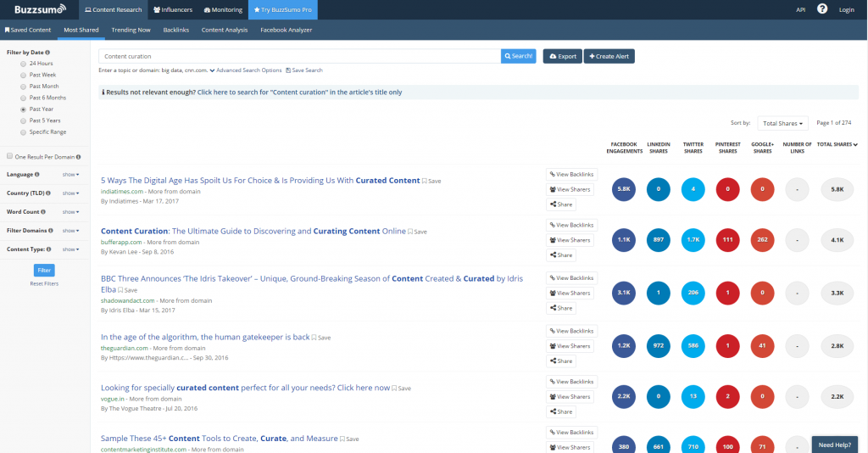Click Facebook engagements 5.8K circle for Indiatimes

624,189
